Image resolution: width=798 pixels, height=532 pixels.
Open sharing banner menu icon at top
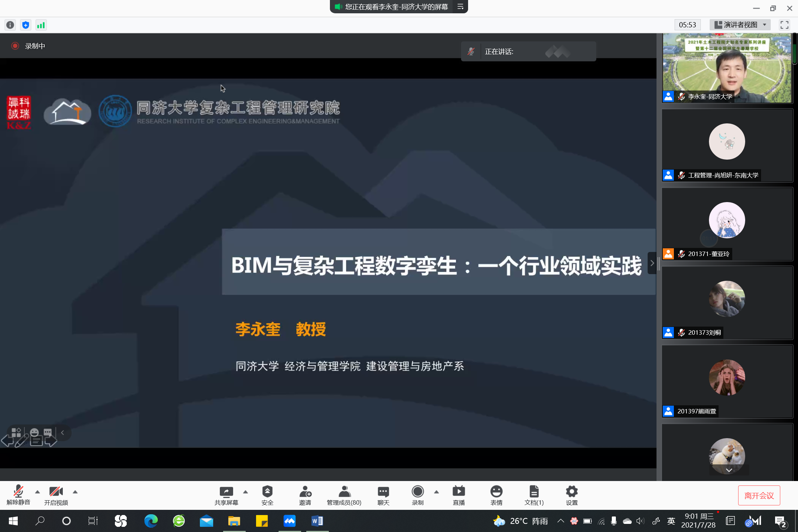click(x=460, y=7)
